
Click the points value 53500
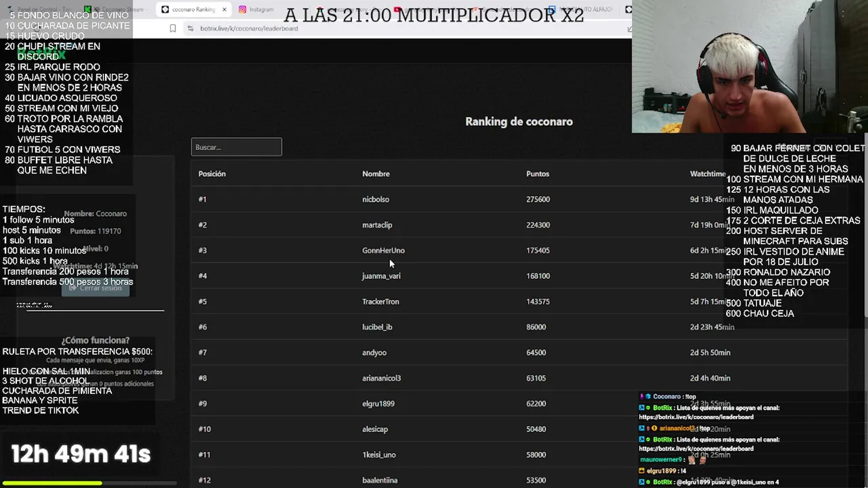[x=536, y=481]
